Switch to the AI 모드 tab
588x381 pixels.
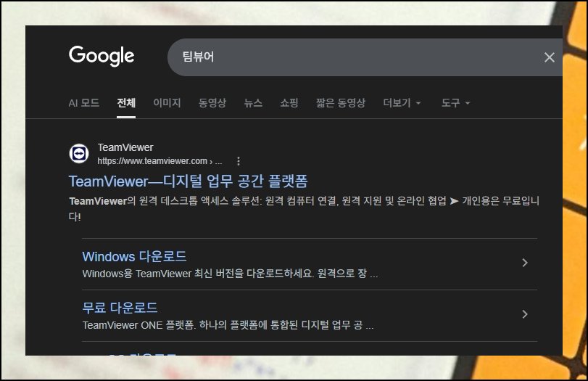(x=84, y=103)
